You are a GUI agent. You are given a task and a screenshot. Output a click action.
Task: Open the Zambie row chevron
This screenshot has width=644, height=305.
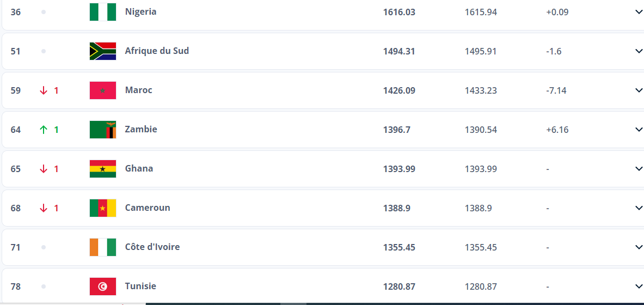click(x=639, y=130)
